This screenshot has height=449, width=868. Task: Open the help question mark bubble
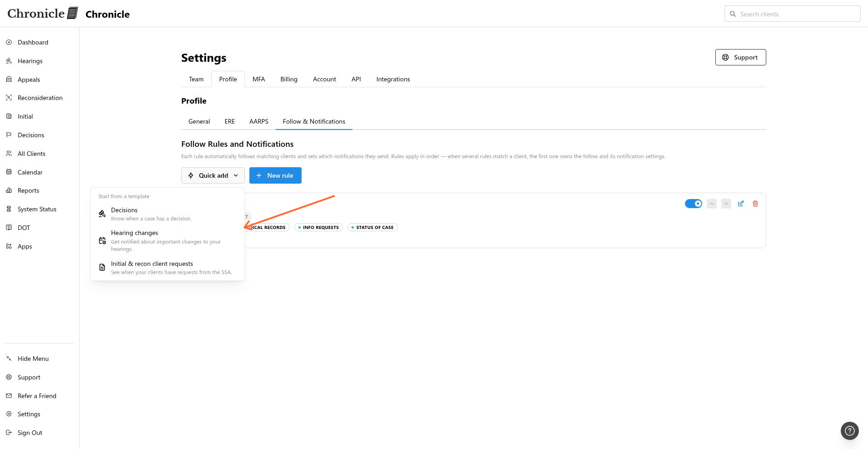coord(849,431)
